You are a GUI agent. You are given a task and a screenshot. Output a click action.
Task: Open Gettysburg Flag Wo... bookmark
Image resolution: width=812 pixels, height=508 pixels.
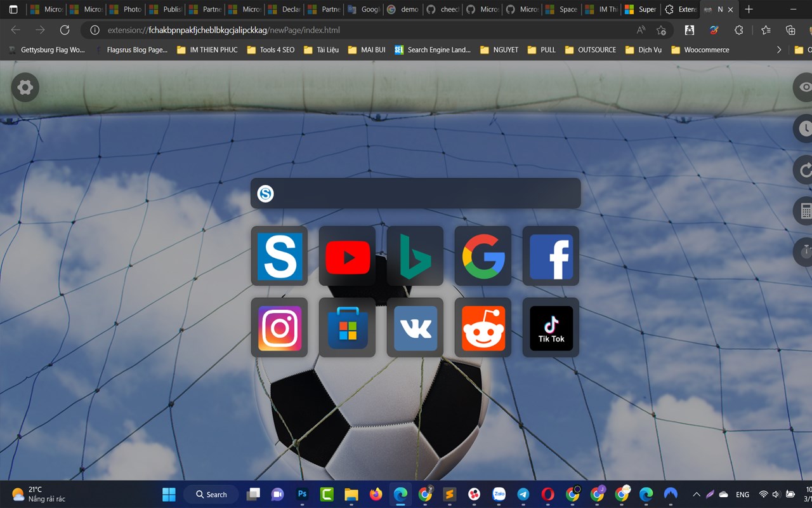47,50
